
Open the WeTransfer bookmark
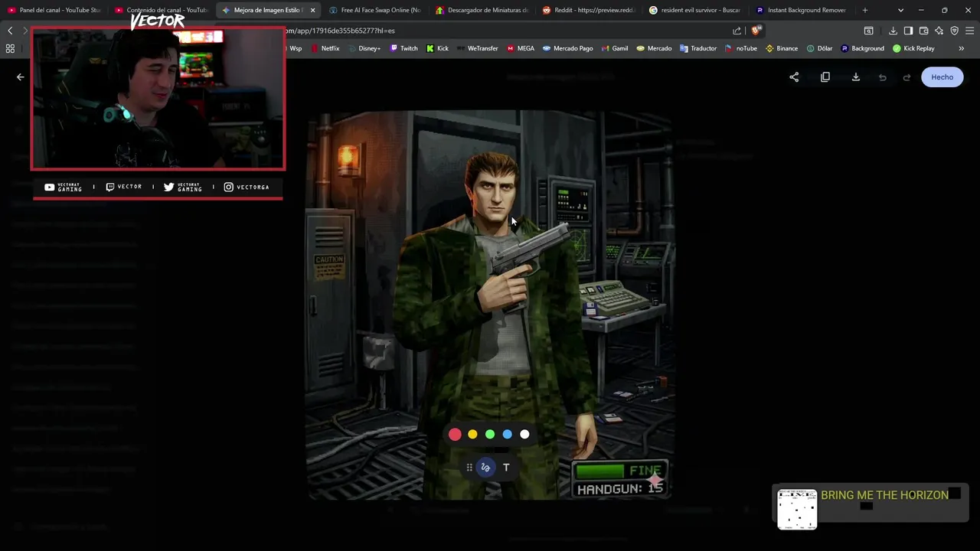477,48
